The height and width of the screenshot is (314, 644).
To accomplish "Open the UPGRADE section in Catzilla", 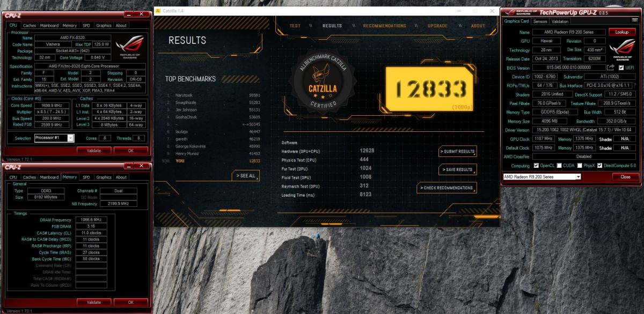I will click(438, 26).
